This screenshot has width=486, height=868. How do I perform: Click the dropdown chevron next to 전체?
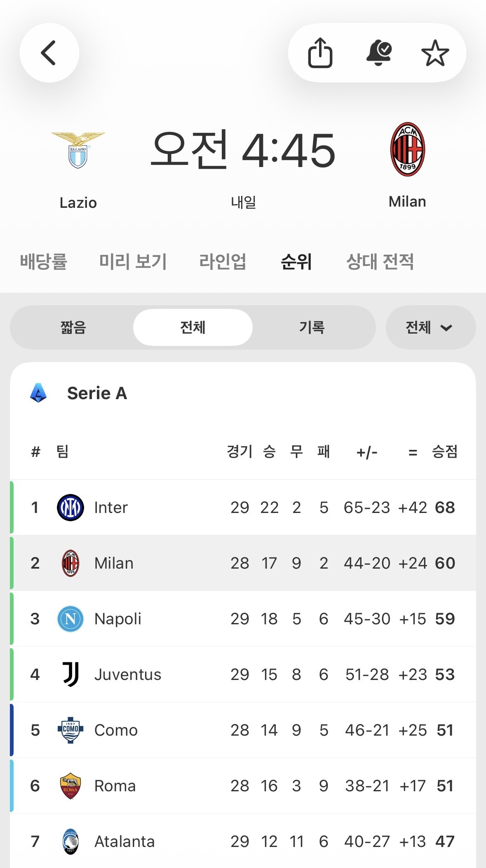(446, 328)
